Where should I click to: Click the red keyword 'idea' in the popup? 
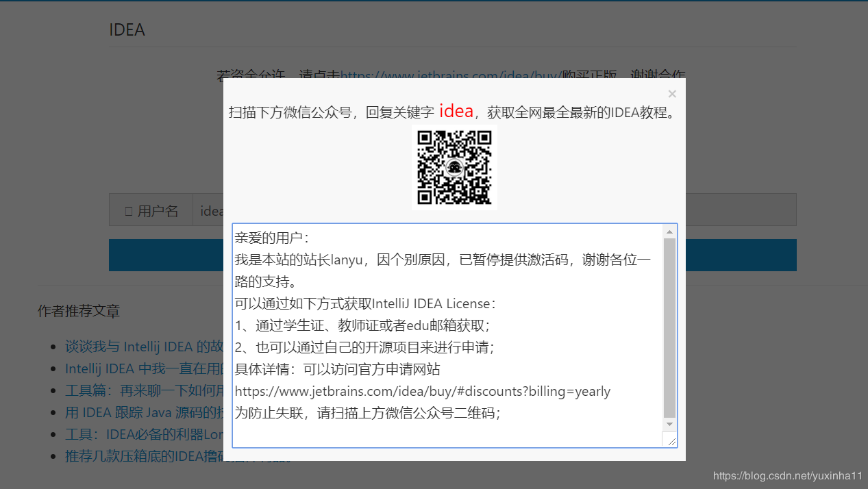(456, 110)
